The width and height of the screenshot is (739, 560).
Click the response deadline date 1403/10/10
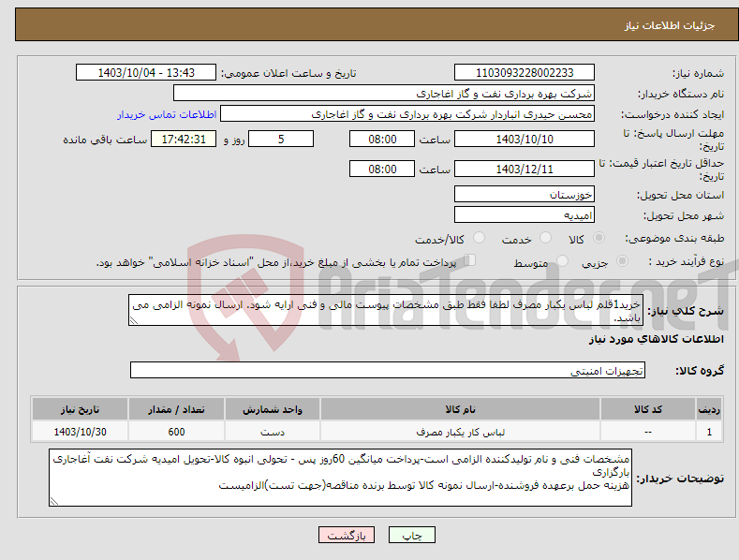point(525,139)
